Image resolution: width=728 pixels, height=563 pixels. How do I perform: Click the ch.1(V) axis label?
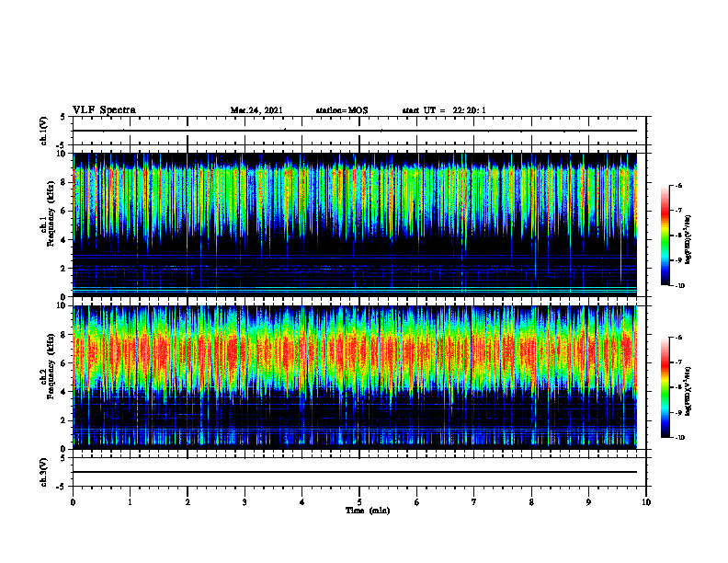(x=44, y=131)
